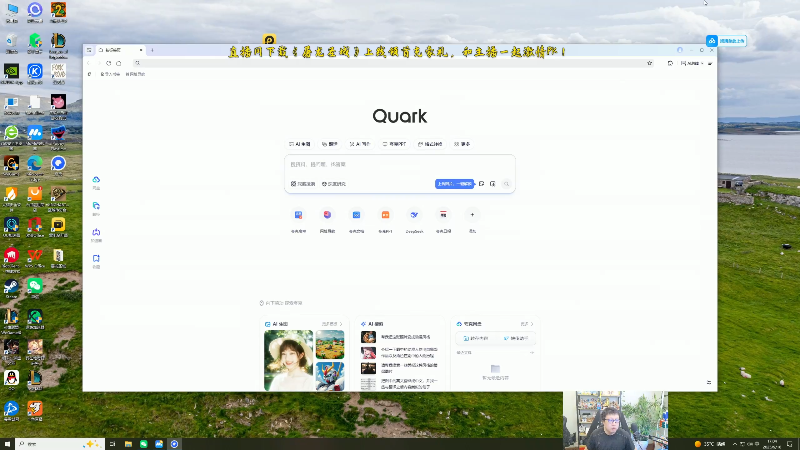The height and width of the screenshot is (450, 800).
Task: Open the QQ penguin desktop icon
Action: coord(11,380)
